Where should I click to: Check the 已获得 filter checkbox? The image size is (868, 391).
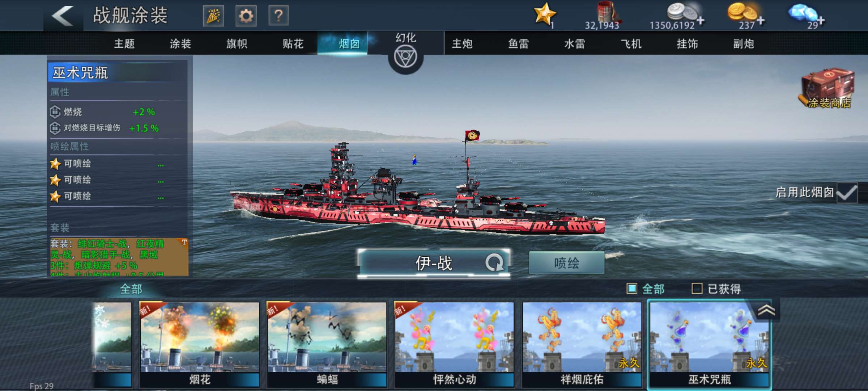(697, 289)
